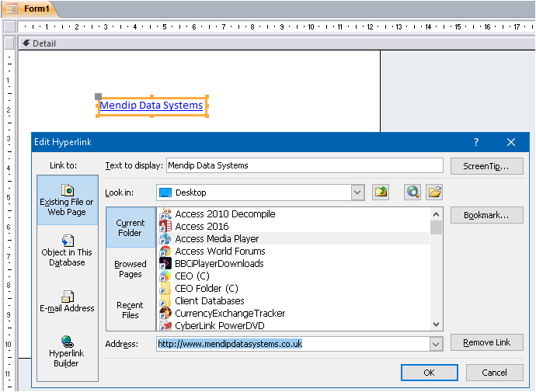Click the dialog help question mark
Viewport: 536px width, 392px height.
coord(476,142)
